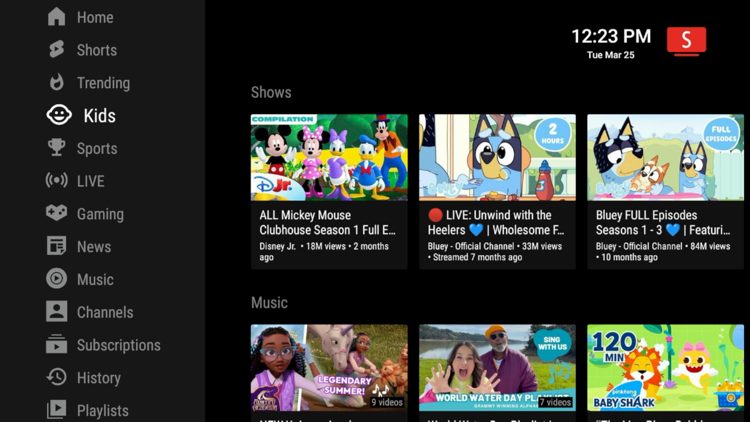Open Shorts via its sidebar icon
750x422 pixels.
(x=57, y=50)
